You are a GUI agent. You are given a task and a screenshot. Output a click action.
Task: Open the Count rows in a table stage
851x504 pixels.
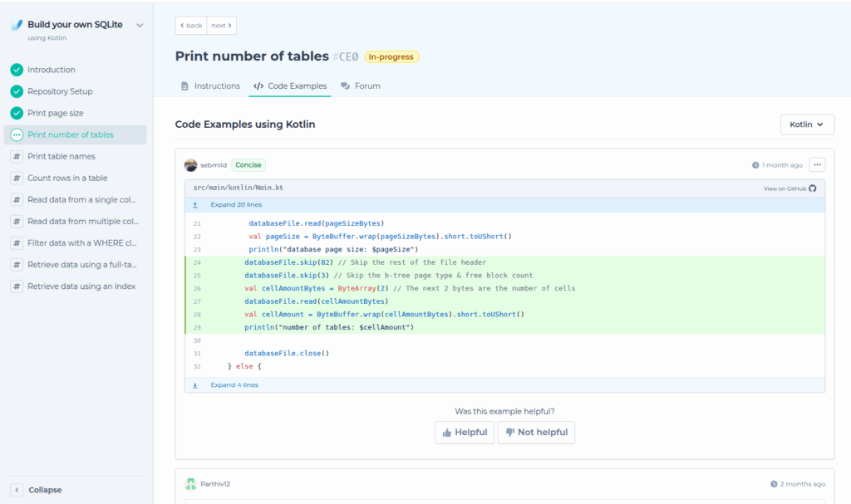(x=75, y=178)
